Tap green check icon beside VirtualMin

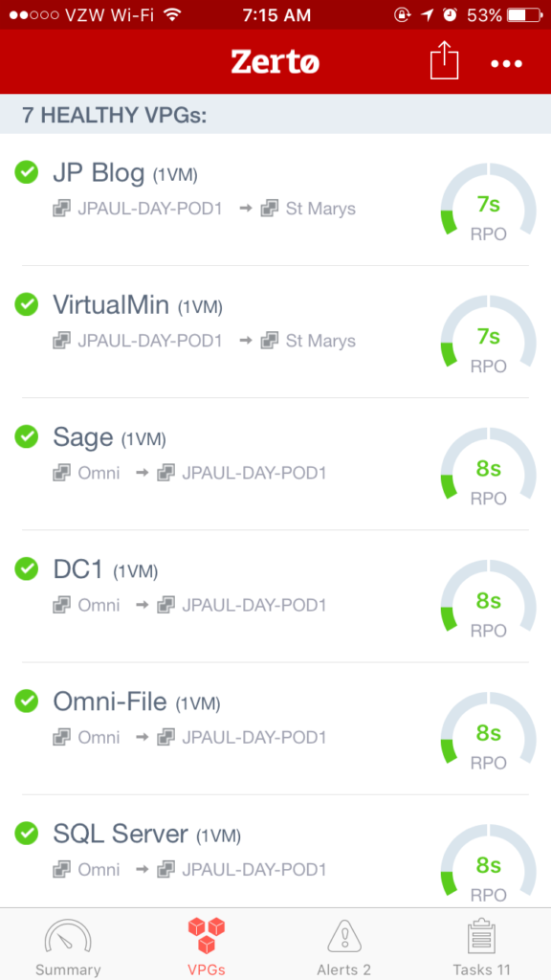click(x=26, y=304)
